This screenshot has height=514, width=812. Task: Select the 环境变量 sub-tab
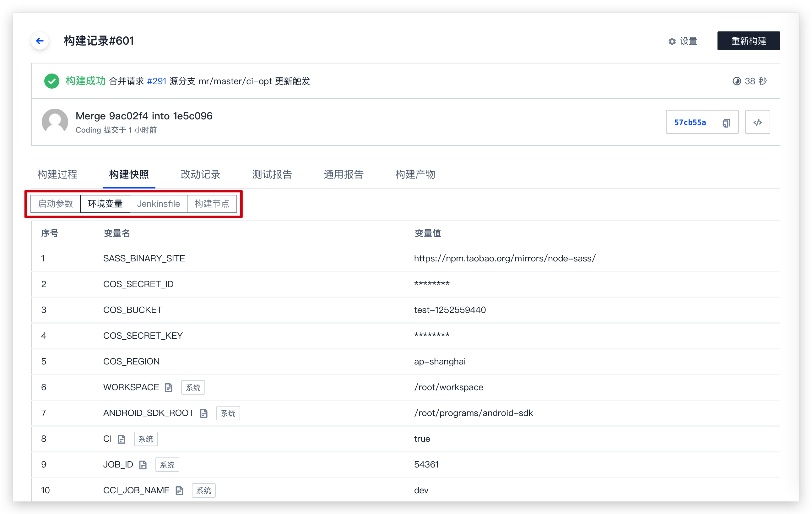click(105, 204)
